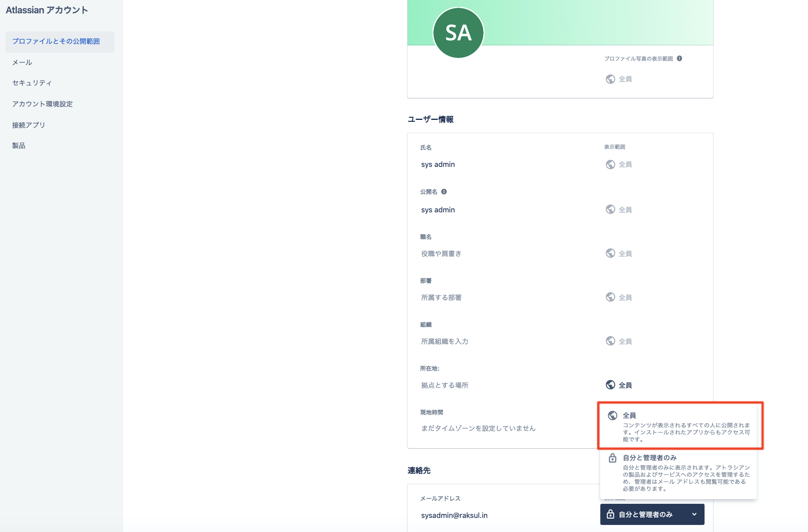Expand email visibility 自分と管理者のみ chevron
Screen dimensions: 808x532
694,514
